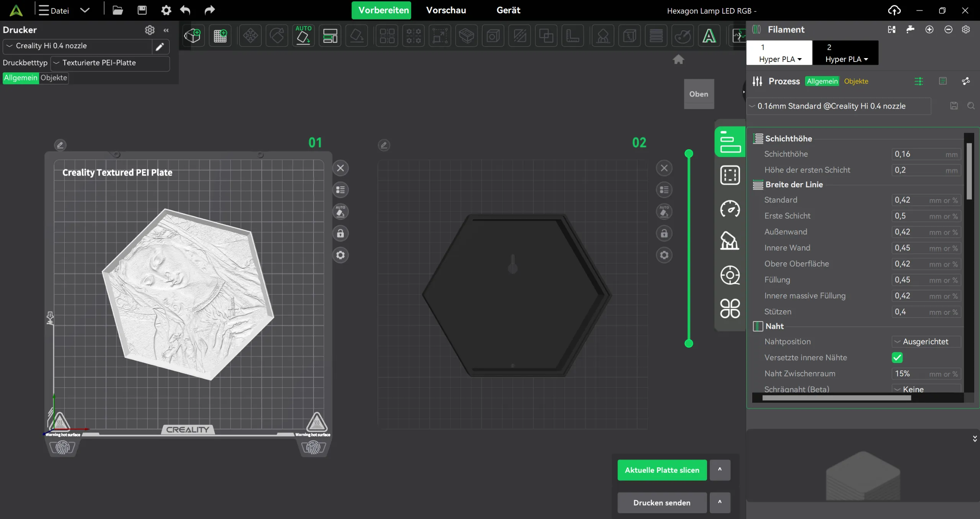Click the horizontal scrollbar in process settings

point(836,398)
